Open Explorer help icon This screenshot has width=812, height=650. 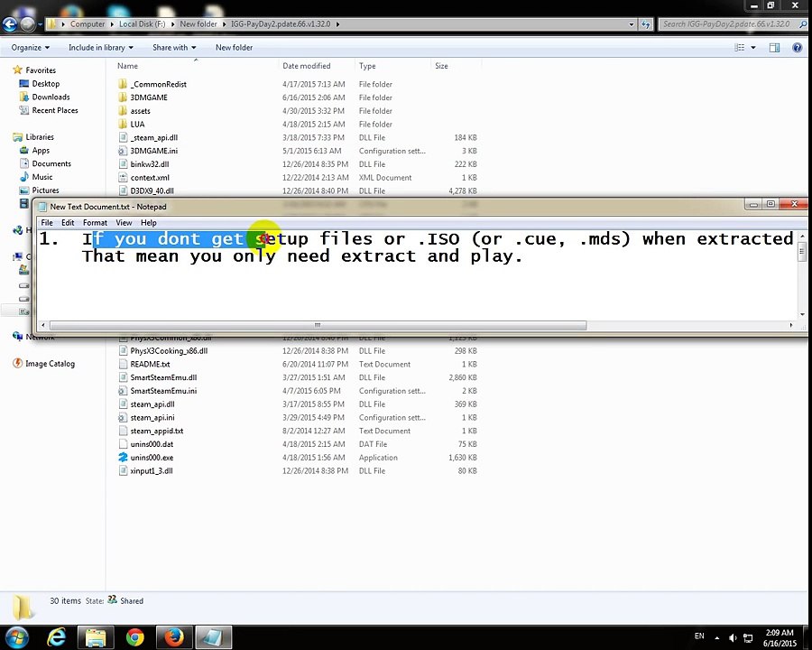pos(797,48)
